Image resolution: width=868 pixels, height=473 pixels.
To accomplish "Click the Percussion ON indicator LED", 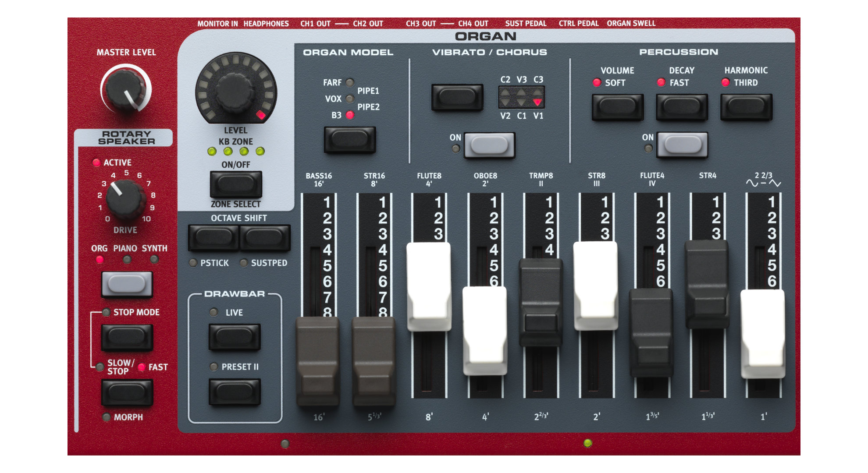I will (648, 148).
